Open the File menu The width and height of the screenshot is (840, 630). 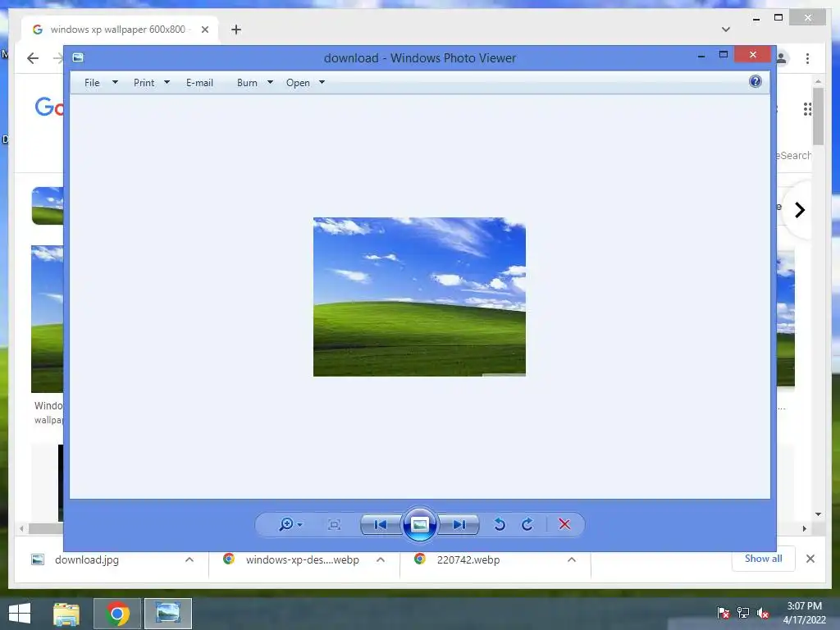(x=92, y=83)
